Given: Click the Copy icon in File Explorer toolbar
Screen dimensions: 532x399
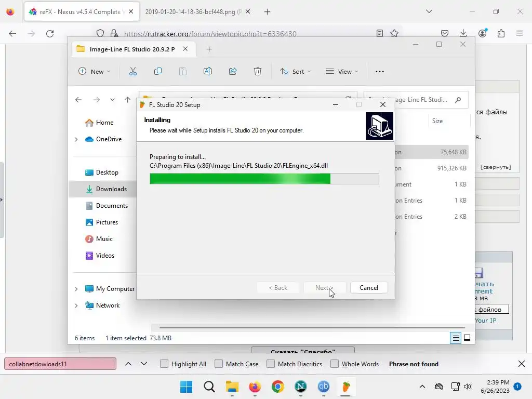Looking at the screenshot, I should pyautogui.click(x=158, y=71).
